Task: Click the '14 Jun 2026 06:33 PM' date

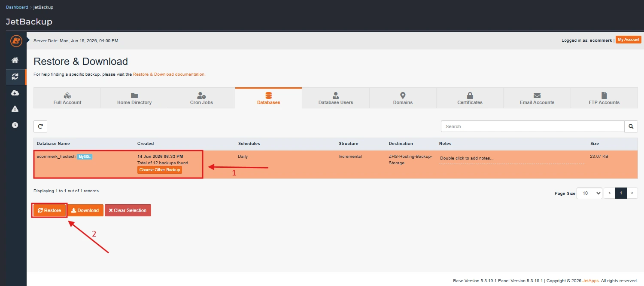Action: pos(160,157)
